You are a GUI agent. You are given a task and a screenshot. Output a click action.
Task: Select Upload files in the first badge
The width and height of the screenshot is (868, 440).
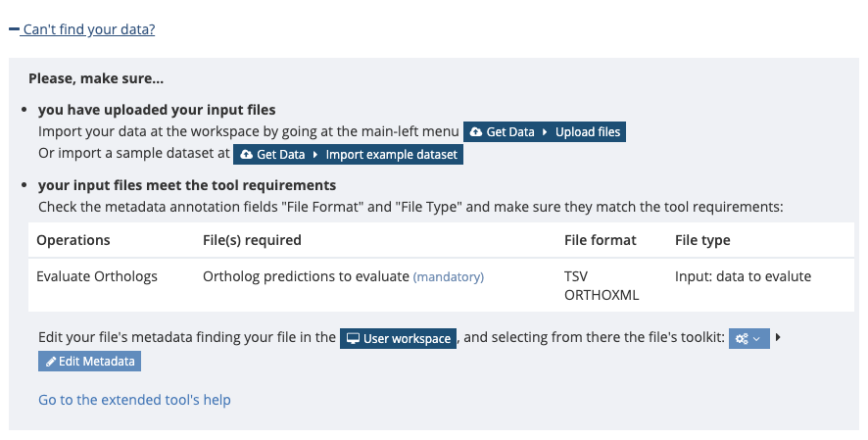pyautogui.click(x=588, y=132)
